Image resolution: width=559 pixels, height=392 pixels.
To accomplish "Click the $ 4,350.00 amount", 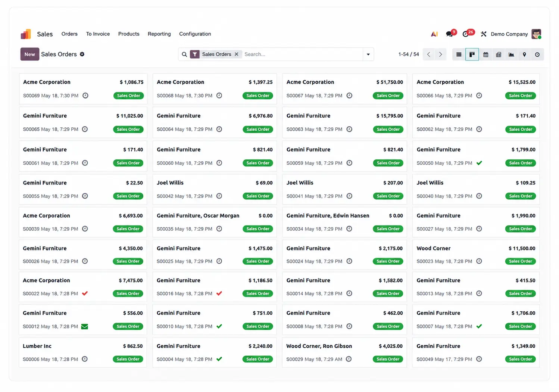I will point(131,248).
